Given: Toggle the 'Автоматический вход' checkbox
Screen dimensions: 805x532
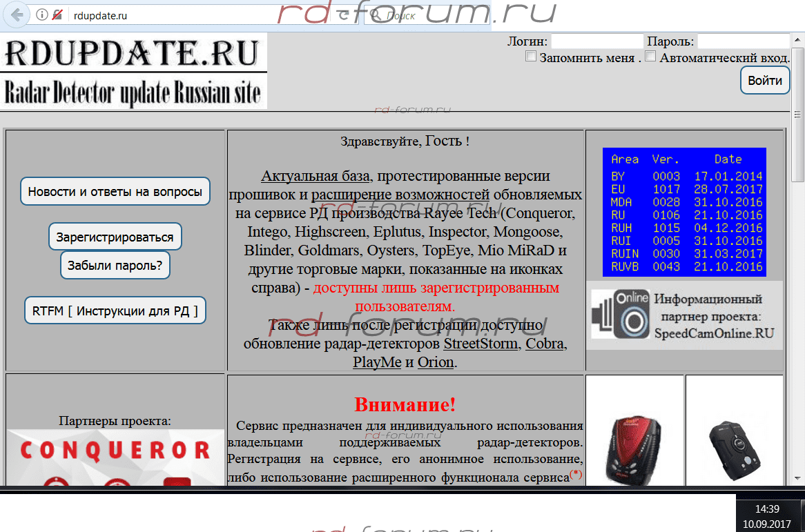Looking at the screenshot, I should point(650,57).
